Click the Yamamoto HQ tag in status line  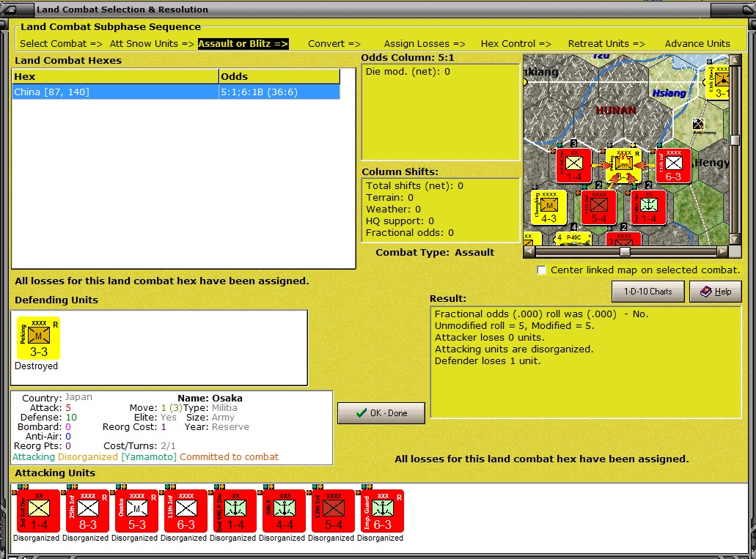(x=149, y=457)
